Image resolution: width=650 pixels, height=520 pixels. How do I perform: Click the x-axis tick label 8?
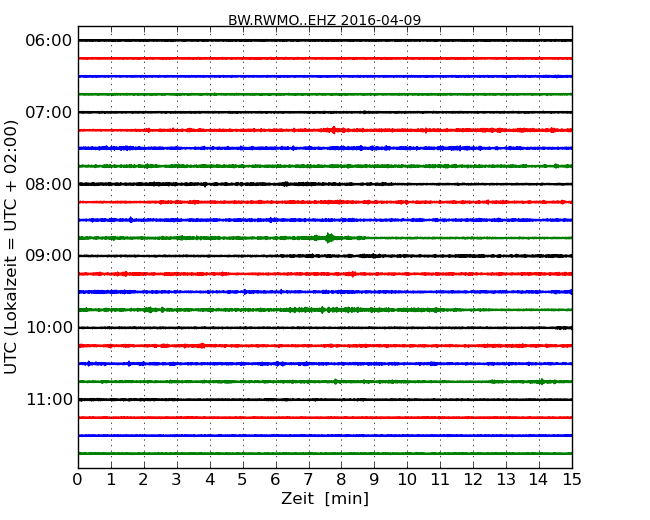coord(341,479)
